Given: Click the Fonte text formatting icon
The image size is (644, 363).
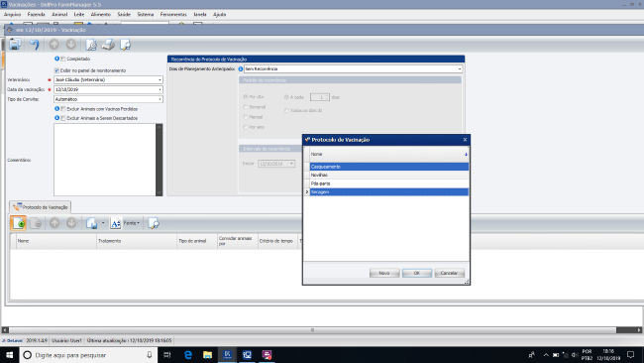Looking at the screenshot, I should 116,223.
